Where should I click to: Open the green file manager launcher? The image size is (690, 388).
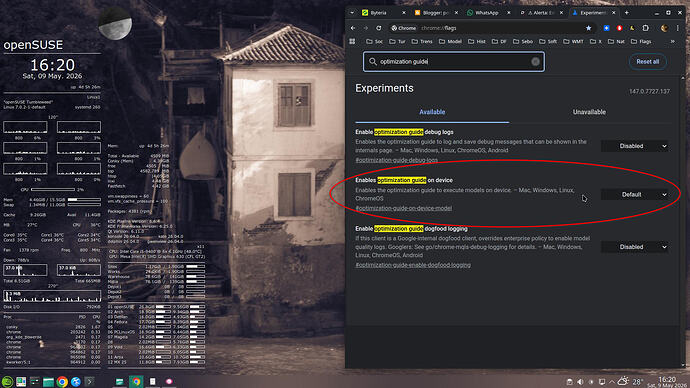coord(48,381)
